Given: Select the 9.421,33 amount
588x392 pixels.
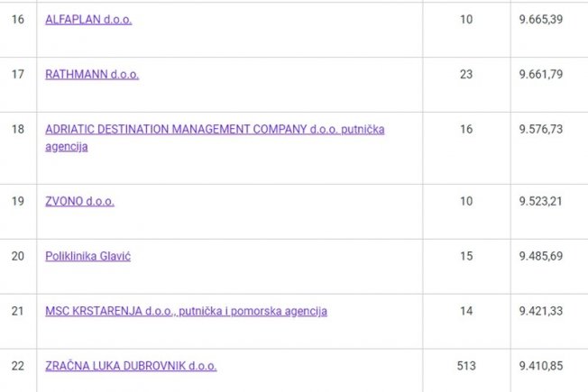Looking at the screenshot, I should [540, 312].
